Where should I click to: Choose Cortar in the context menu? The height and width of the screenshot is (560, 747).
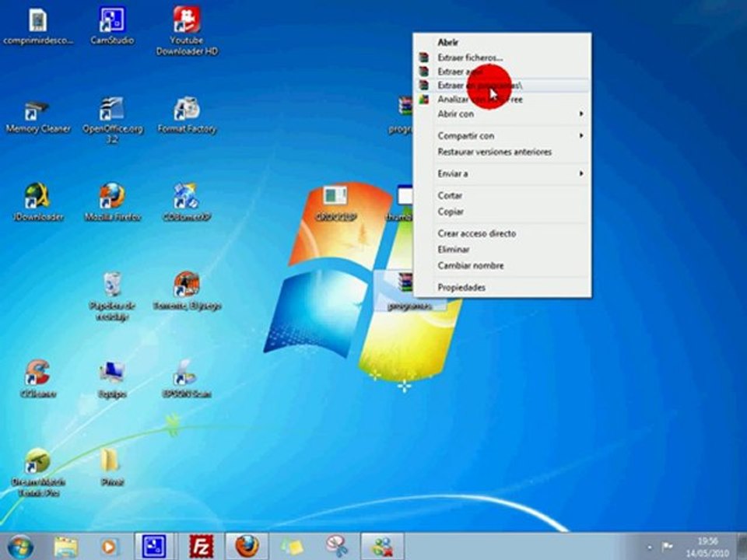point(502,196)
